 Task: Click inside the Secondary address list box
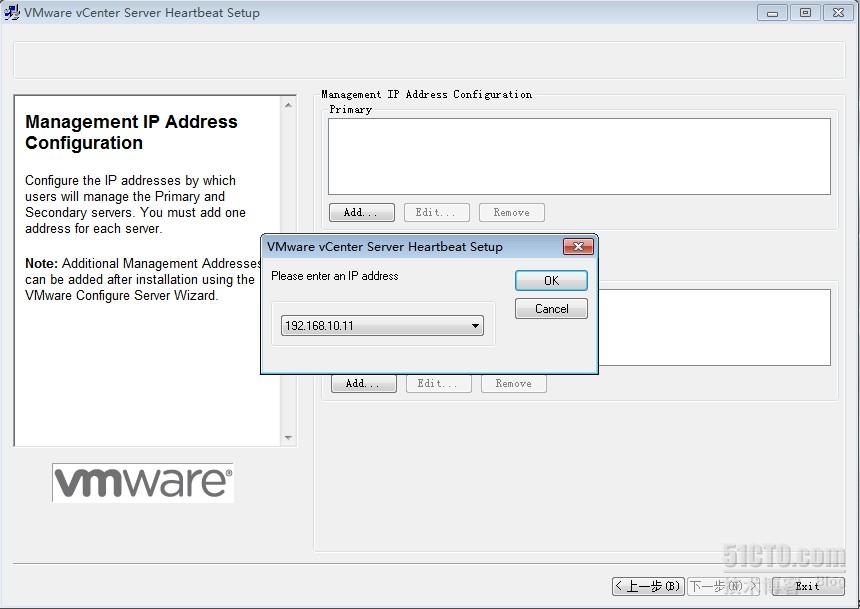(714, 327)
